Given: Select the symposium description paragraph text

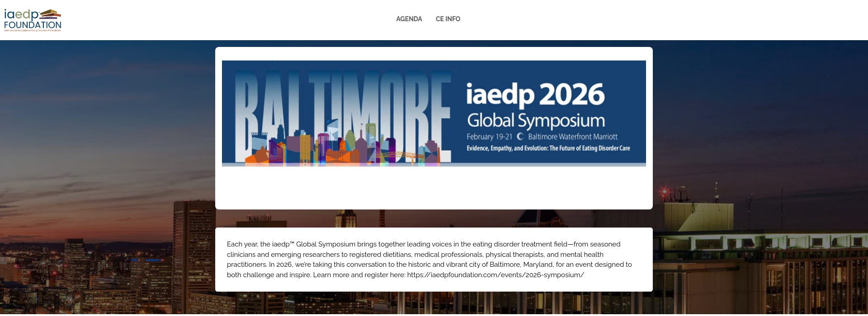Looking at the screenshot, I should 429,260.
